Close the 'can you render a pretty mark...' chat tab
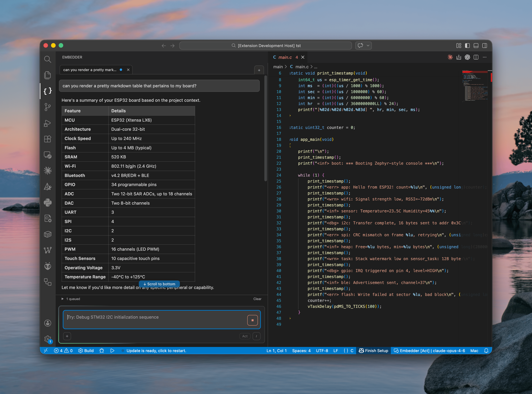Viewport: 532px width, 394px height. (128, 70)
